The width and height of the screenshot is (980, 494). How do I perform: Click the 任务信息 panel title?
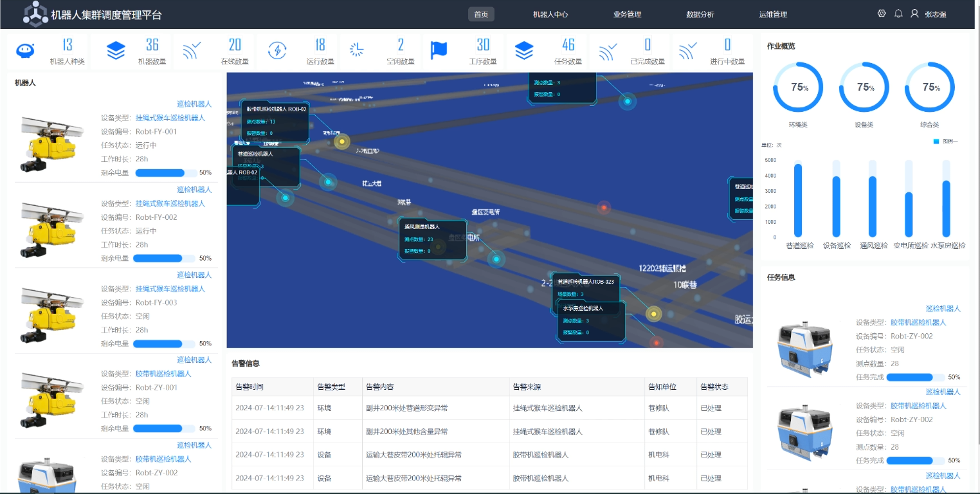[x=781, y=278]
